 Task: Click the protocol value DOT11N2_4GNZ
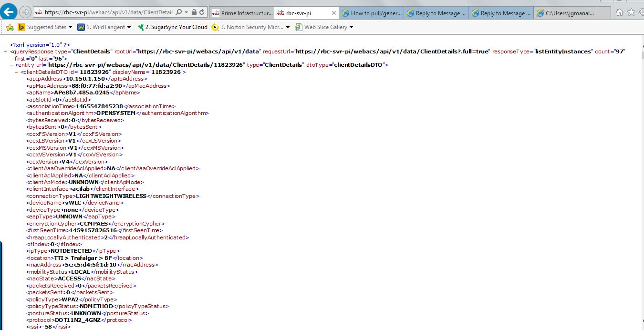pos(78,320)
